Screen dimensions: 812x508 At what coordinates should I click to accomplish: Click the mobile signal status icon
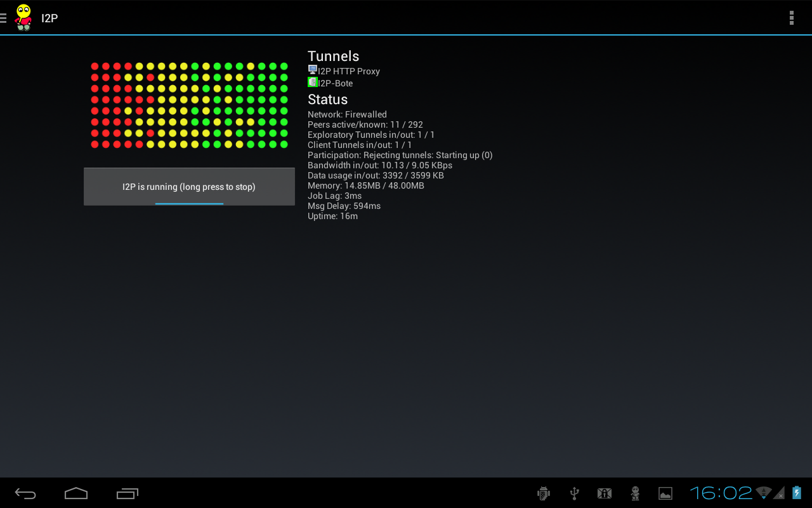pyautogui.click(x=780, y=493)
